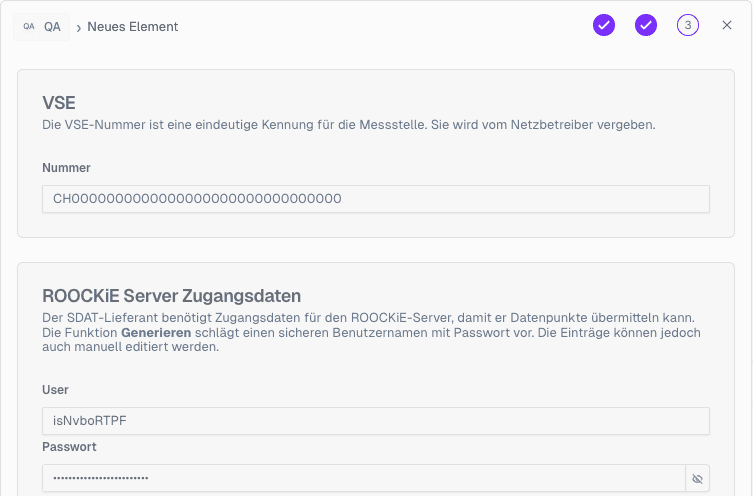The image size is (753, 496).
Task: Focus the masked Passwort input field
Action: (362, 479)
